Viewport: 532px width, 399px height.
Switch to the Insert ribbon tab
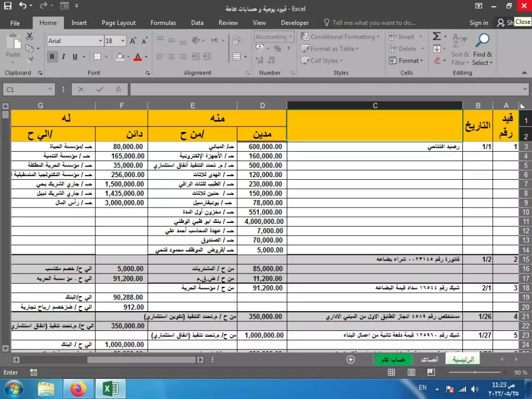pos(79,23)
